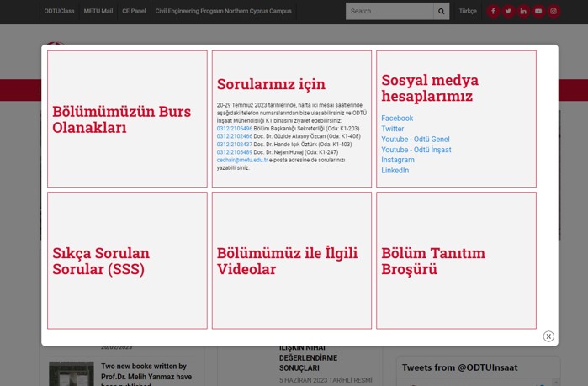Screen dimensions: 588x386
Task: Click the search magnifier button
Action: tap(442, 11)
